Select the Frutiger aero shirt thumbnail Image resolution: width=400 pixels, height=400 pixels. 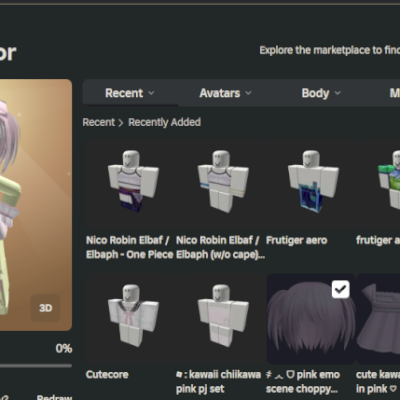[311, 184]
